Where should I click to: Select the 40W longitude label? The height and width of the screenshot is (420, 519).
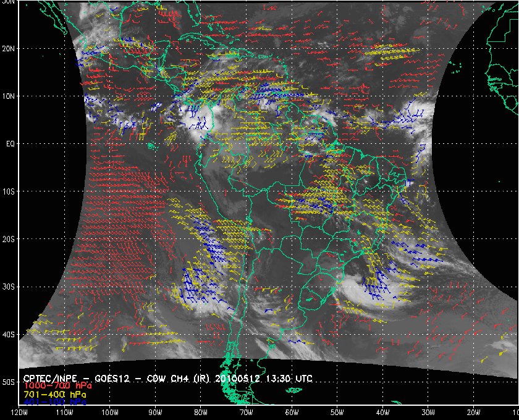tap(382, 413)
